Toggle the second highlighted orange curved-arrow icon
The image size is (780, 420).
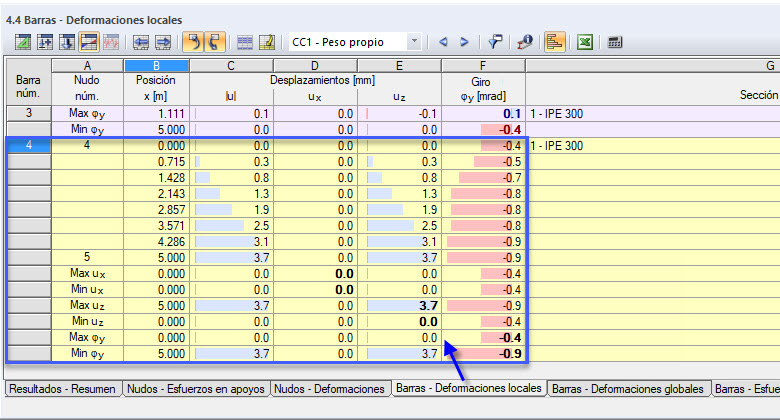tap(215, 42)
